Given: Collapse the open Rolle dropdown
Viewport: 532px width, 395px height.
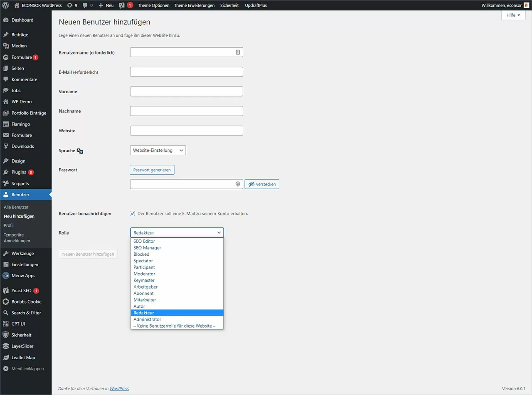Looking at the screenshot, I should click(177, 232).
